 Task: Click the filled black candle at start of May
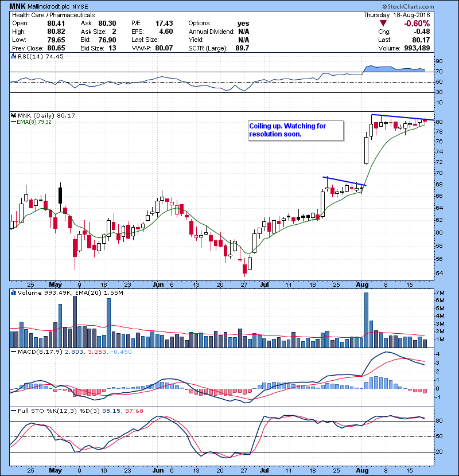point(60,196)
